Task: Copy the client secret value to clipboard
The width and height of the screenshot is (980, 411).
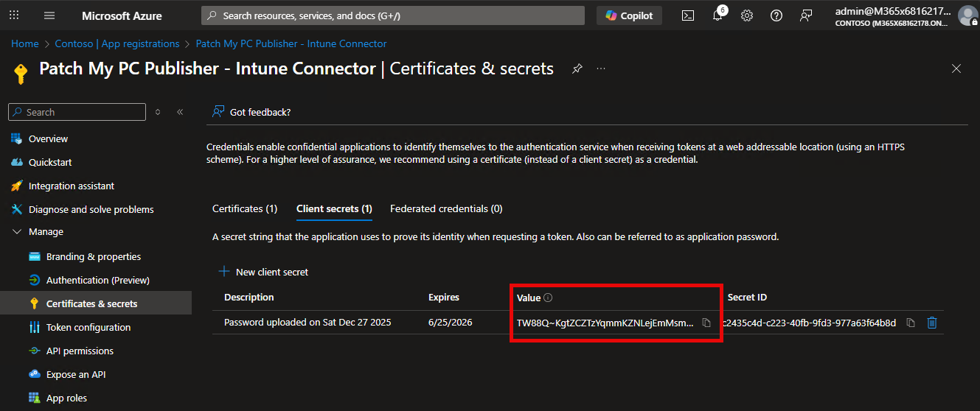Action: (706, 323)
